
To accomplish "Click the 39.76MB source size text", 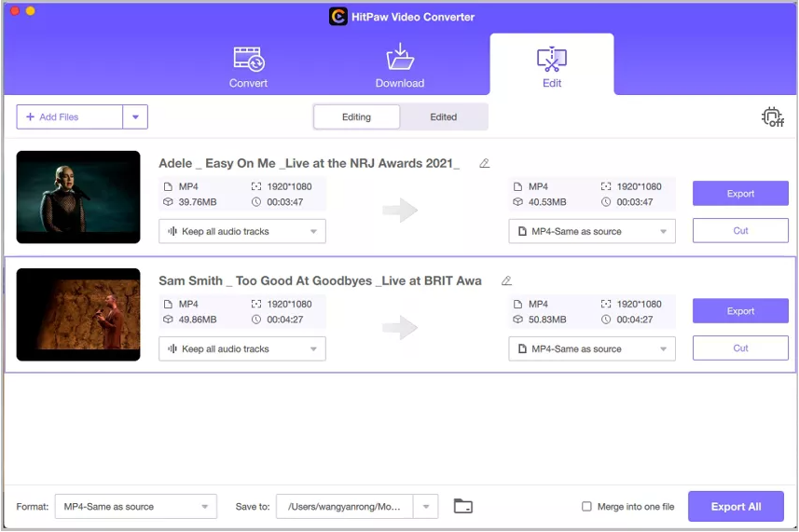I will [x=198, y=202].
